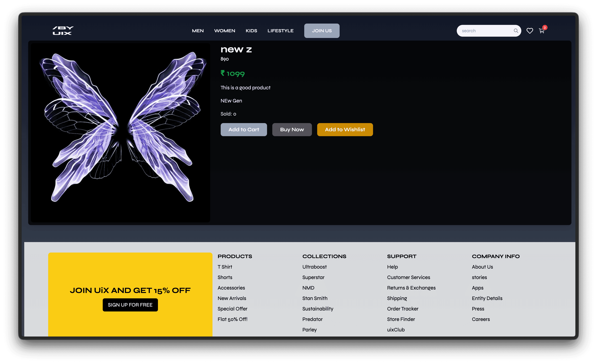Open the Customer Services link
The image size is (597, 364).
[408, 277]
